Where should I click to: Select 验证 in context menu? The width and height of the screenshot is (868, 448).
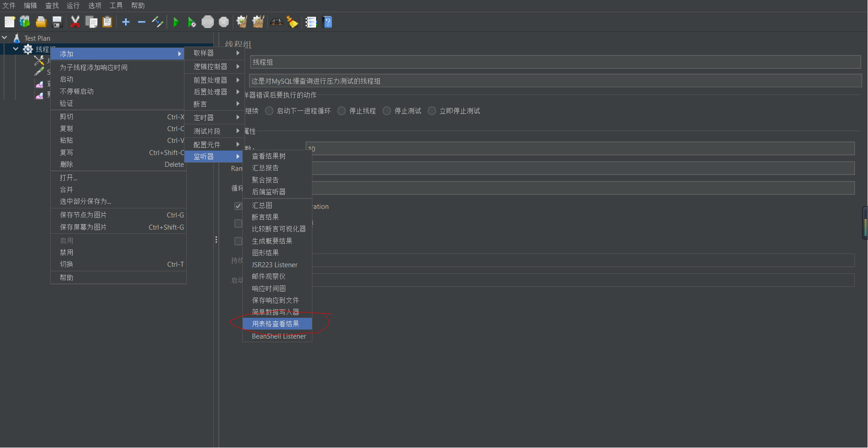tap(118, 103)
